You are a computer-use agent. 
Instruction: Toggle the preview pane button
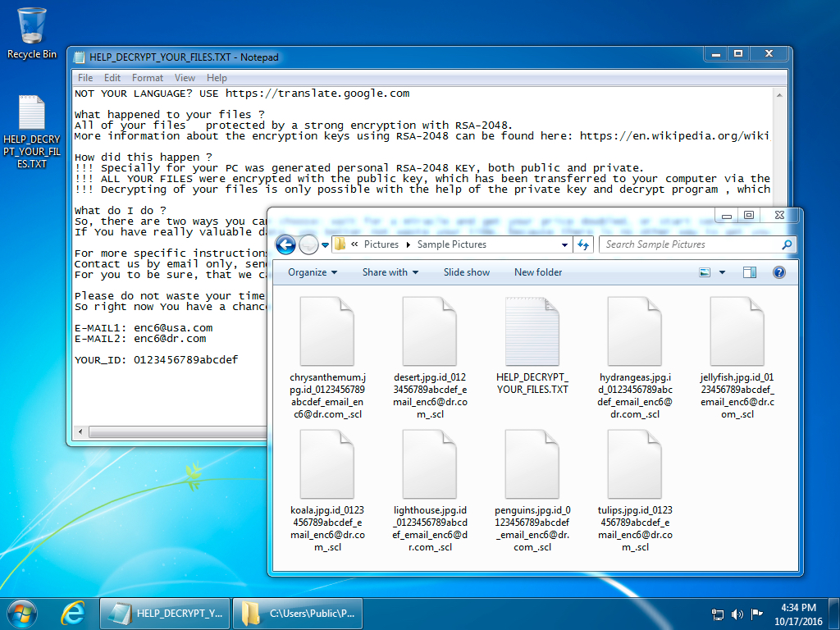[750, 272]
